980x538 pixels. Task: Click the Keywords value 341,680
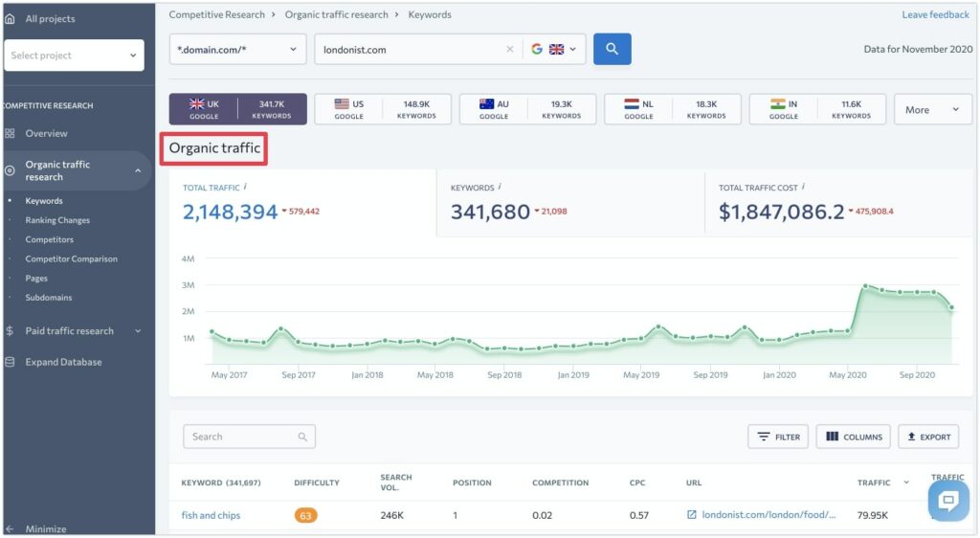(491, 212)
